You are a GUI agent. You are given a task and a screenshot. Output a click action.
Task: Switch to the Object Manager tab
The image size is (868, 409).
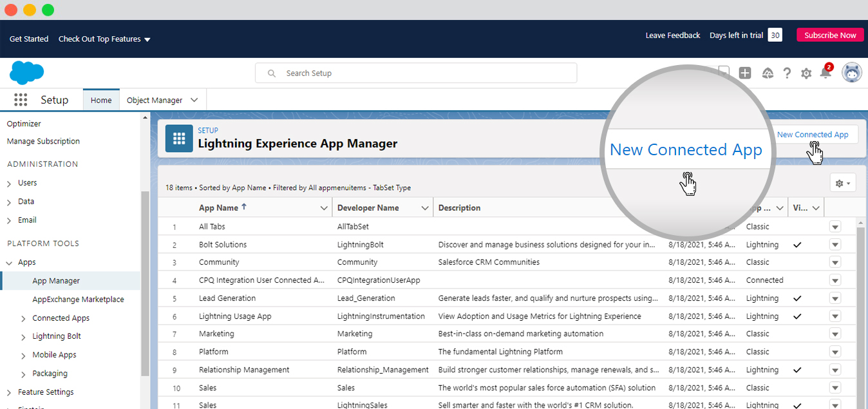coord(155,100)
